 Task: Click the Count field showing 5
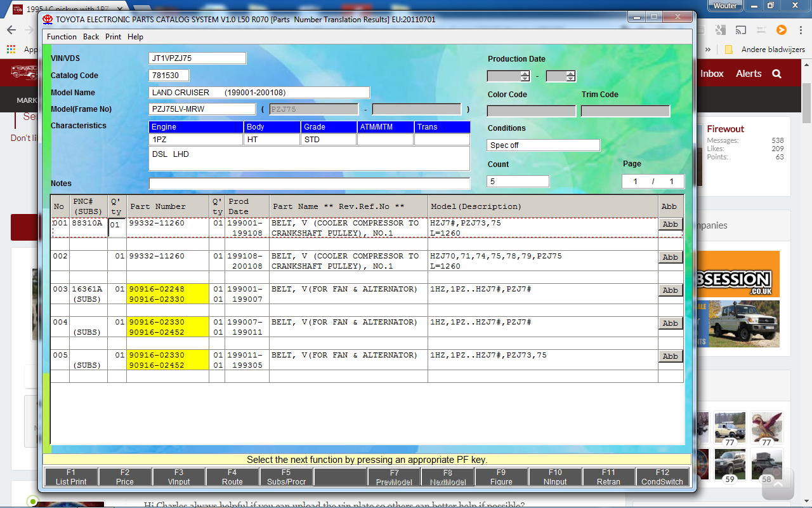click(518, 182)
